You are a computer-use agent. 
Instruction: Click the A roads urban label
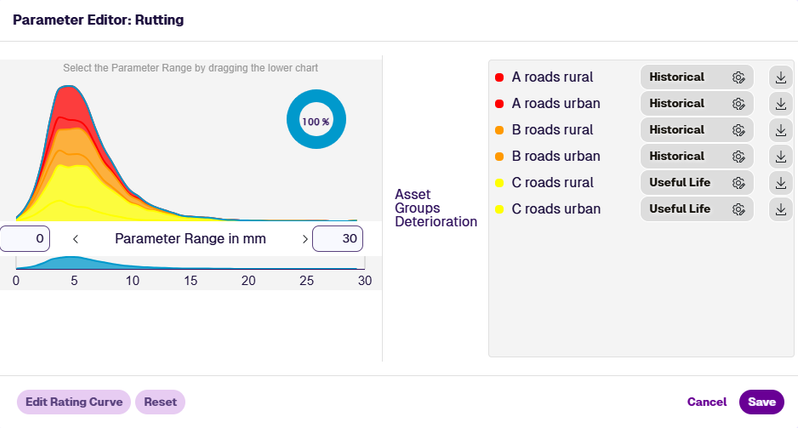point(556,103)
